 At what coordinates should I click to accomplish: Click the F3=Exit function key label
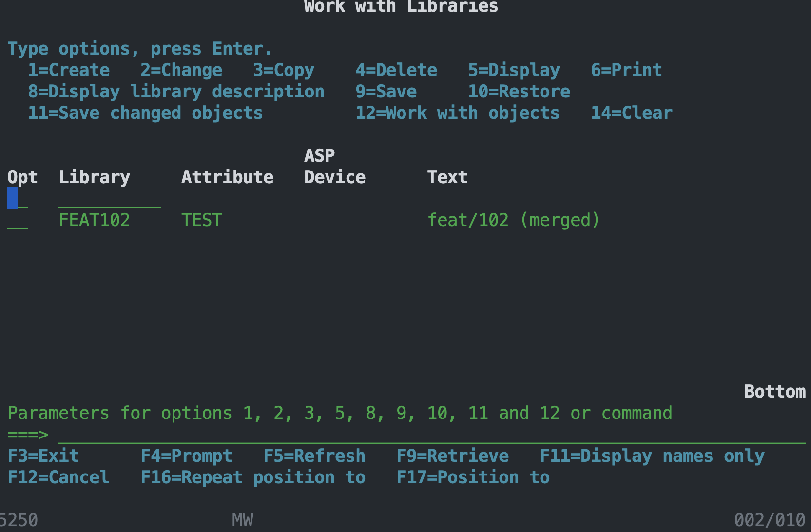42,456
